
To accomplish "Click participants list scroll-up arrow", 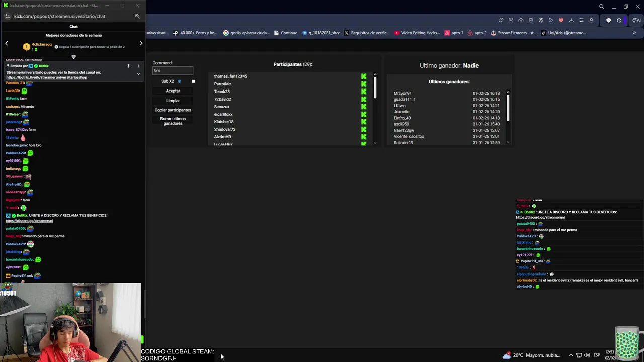I will (x=375, y=75).
